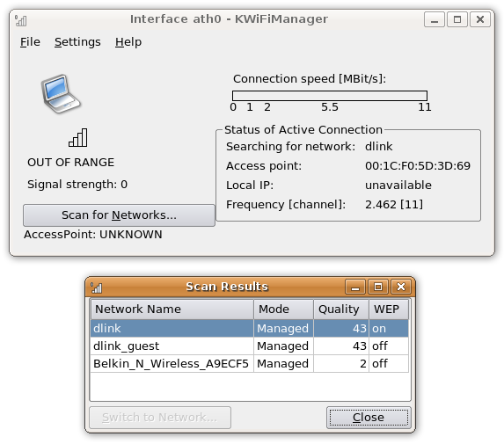Open the File menu
This screenshot has width=504, height=444.
tap(30, 42)
